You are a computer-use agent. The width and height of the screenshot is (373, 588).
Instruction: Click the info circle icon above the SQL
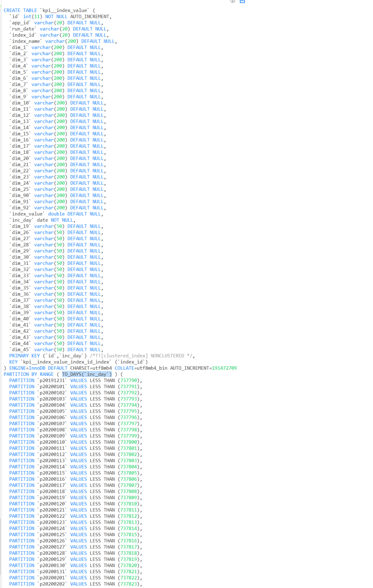point(233,1)
